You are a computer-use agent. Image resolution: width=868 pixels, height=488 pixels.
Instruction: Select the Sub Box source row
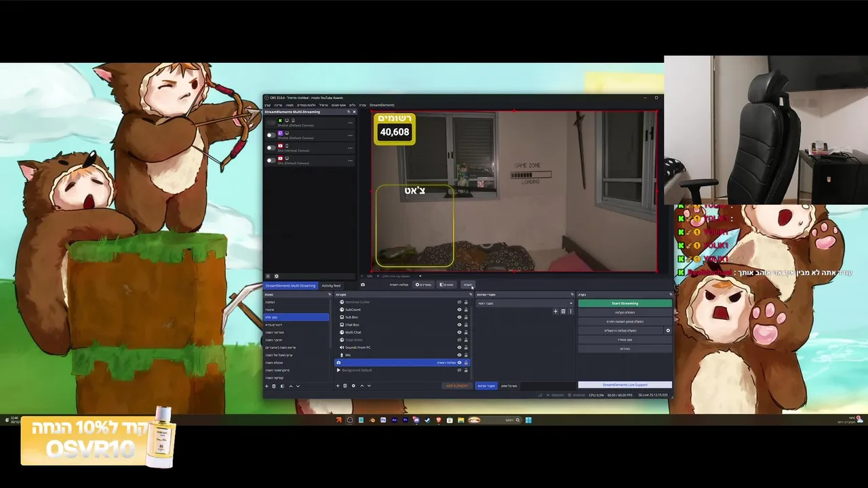401,317
